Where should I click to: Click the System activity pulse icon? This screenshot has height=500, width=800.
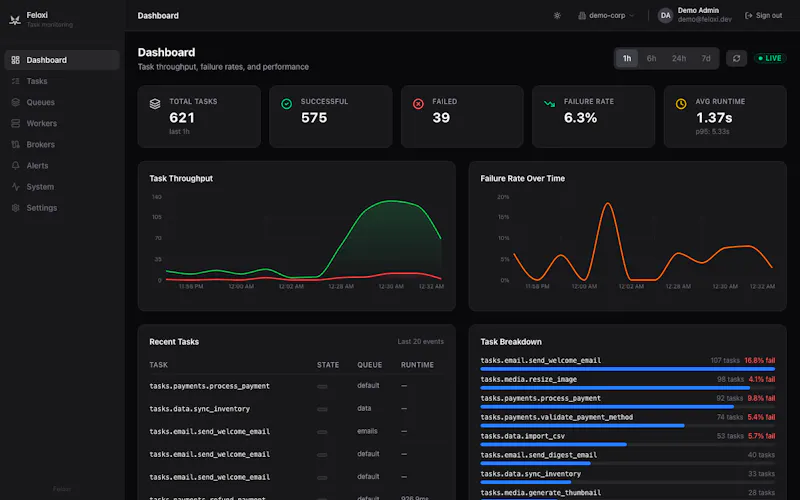pos(16,187)
